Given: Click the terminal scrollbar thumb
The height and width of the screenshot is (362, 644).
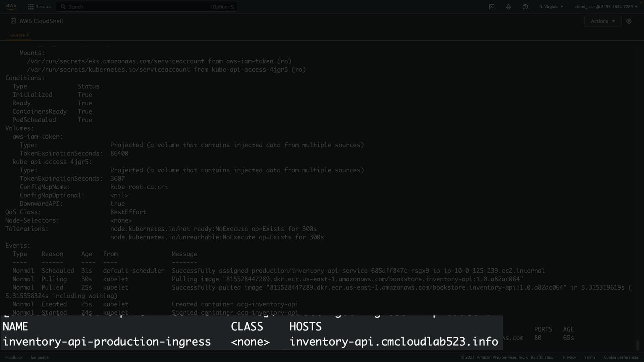Looking at the screenshot, I should point(638,345).
